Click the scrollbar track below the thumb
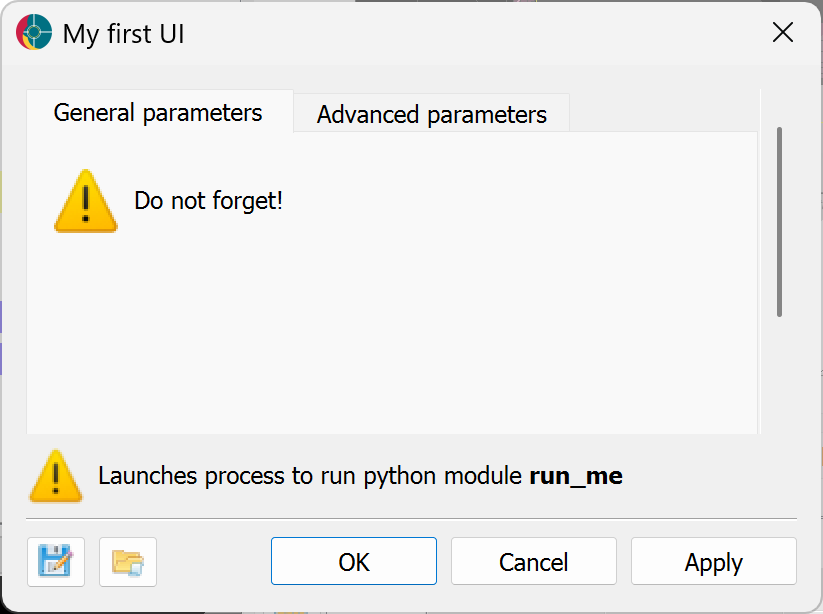The image size is (823, 614). (x=779, y=375)
